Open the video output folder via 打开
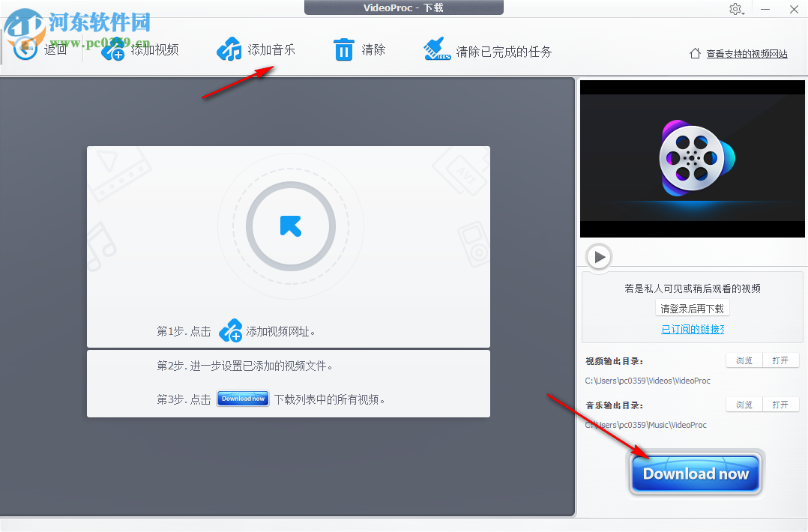The image size is (808, 532). coord(780,360)
